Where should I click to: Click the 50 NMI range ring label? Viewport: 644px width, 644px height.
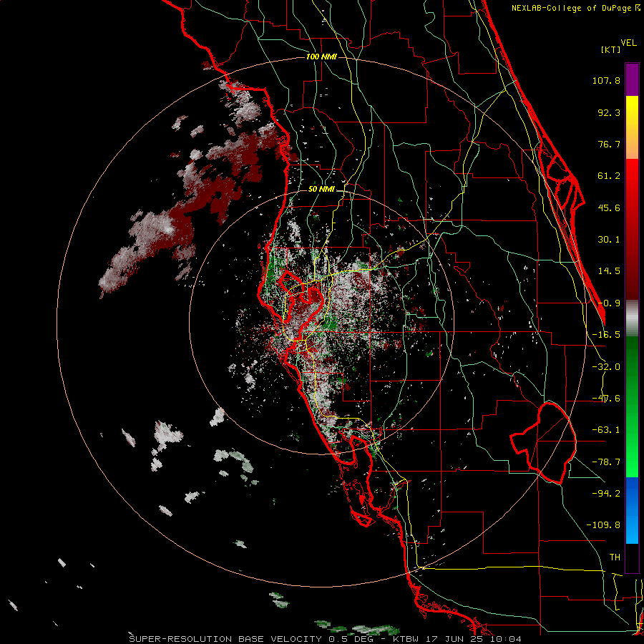tap(321, 190)
